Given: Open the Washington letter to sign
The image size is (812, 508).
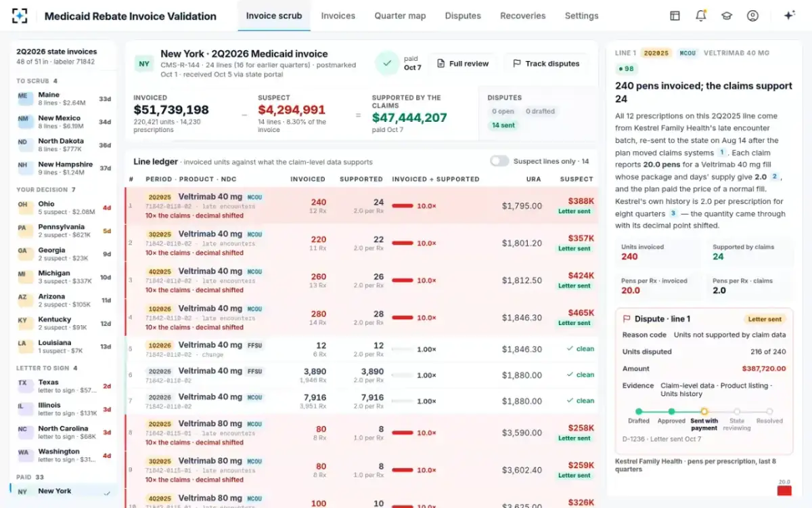Looking at the screenshot, I should (x=64, y=456).
